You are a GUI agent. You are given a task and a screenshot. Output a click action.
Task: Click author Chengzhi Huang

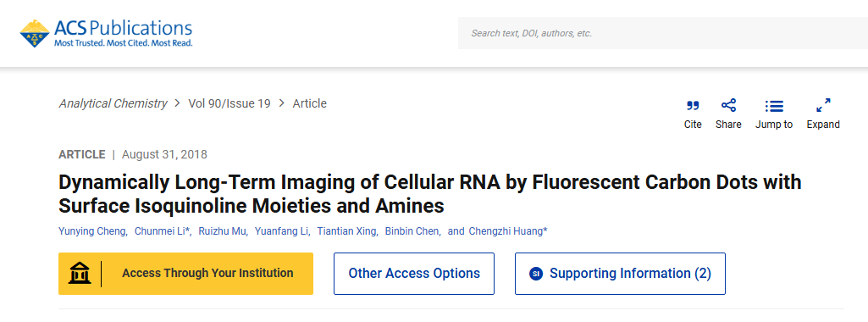coord(506,231)
